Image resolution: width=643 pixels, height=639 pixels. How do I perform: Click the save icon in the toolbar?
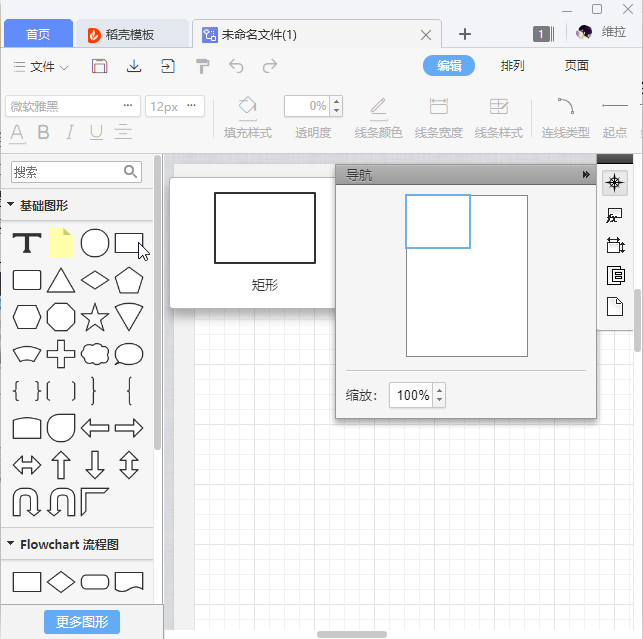pos(99,66)
